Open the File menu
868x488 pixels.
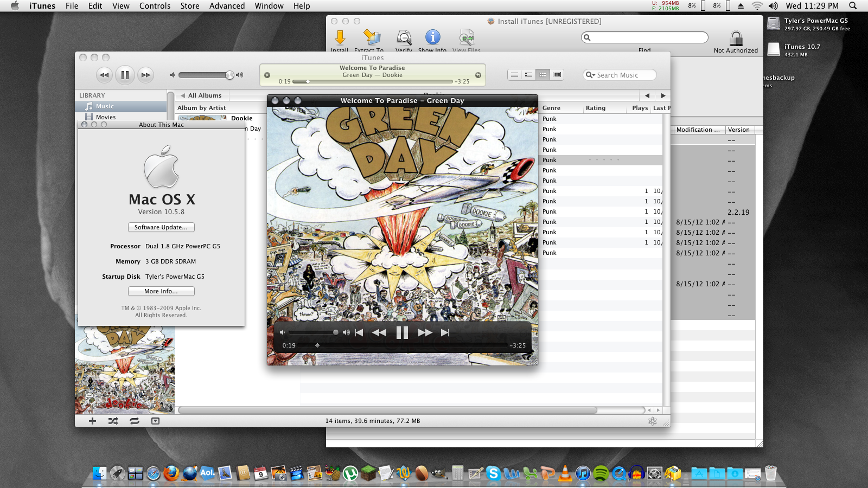pos(72,6)
